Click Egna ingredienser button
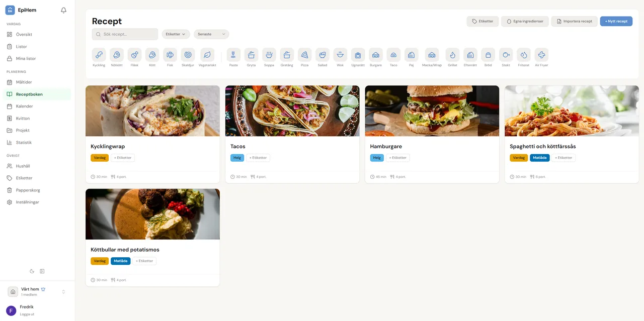Screen dimensions: 644x321 click(525, 21)
